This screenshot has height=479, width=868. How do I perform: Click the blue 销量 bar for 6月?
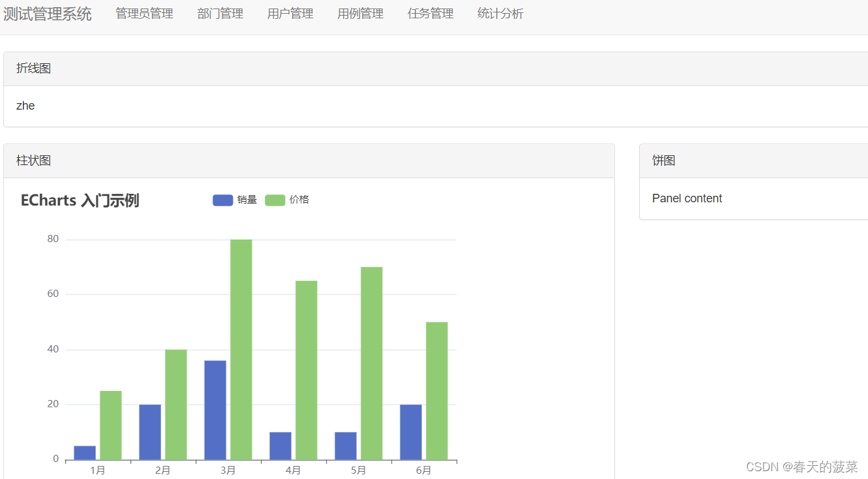[x=411, y=431]
